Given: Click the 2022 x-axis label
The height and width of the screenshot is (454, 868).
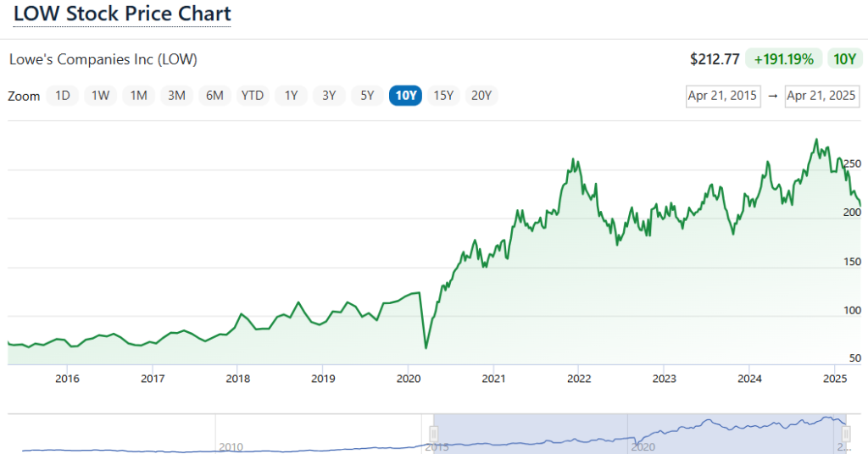Looking at the screenshot, I should click(x=579, y=379).
